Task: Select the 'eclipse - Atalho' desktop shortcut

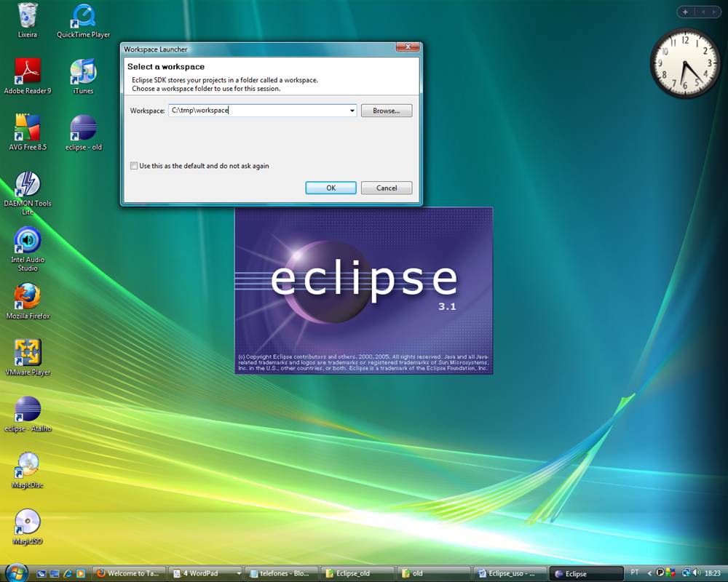Action: 28,414
